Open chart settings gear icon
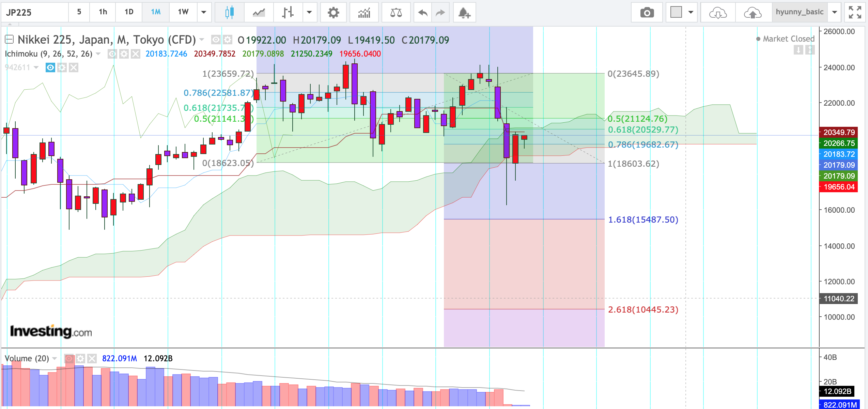868x409 pixels. (x=333, y=13)
